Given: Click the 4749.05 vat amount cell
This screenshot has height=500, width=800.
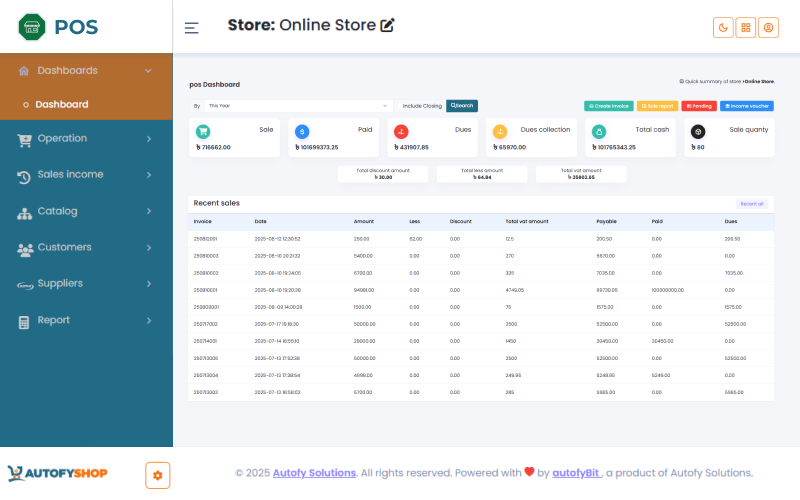Looking at the screenshot, I should tap(515, 290).
